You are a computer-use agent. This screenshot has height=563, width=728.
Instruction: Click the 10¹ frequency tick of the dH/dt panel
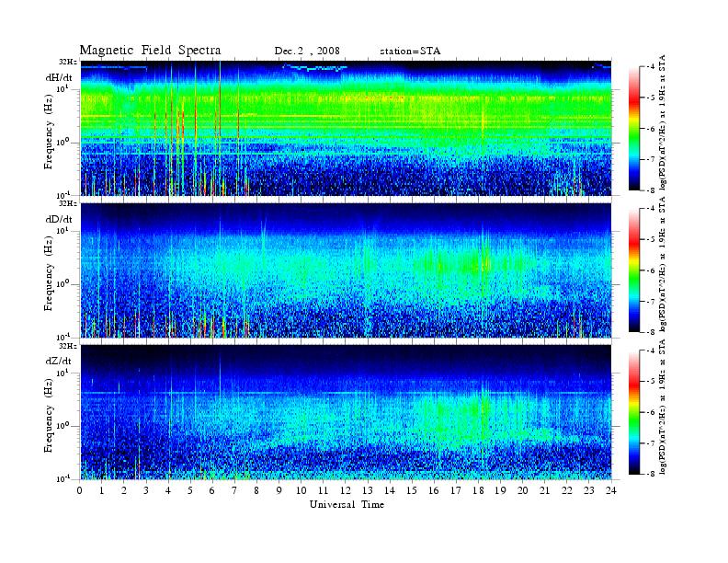coord(63,89)
